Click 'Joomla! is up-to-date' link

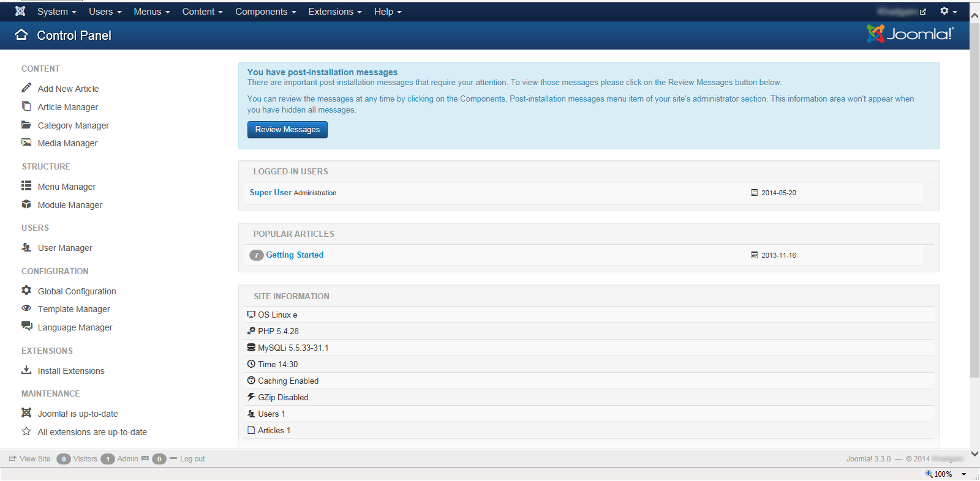point(78,414)
